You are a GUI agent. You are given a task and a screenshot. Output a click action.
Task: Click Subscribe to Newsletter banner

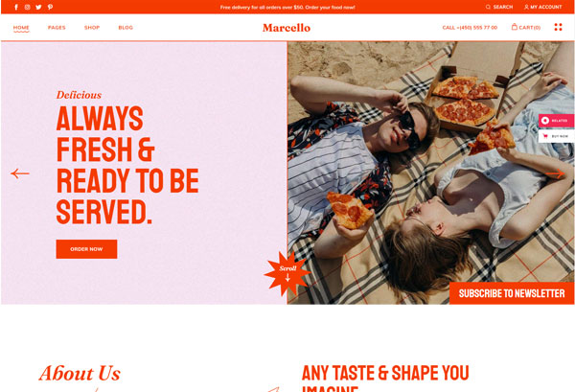[x=512, y=293]
